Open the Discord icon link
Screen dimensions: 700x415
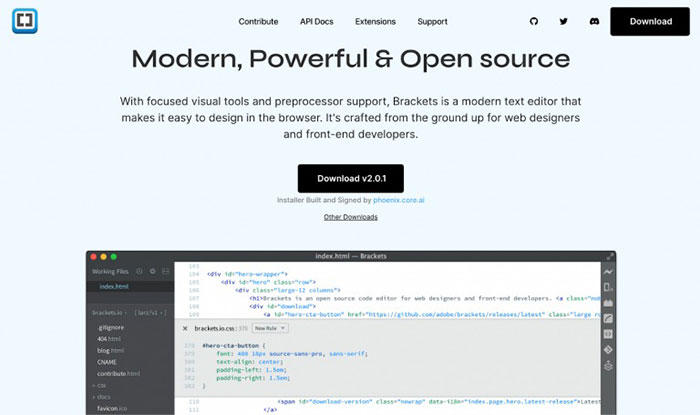[x=593, y=21]
